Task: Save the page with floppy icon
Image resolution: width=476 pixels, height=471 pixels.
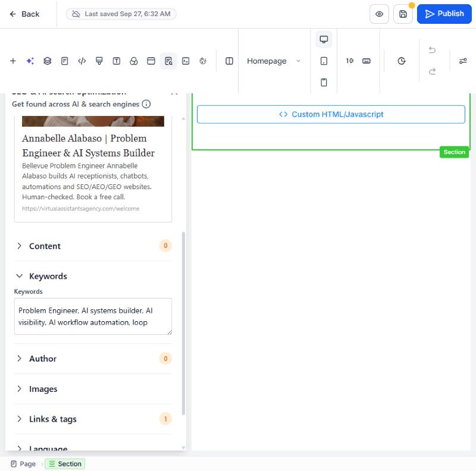Action: click(403, 14)
